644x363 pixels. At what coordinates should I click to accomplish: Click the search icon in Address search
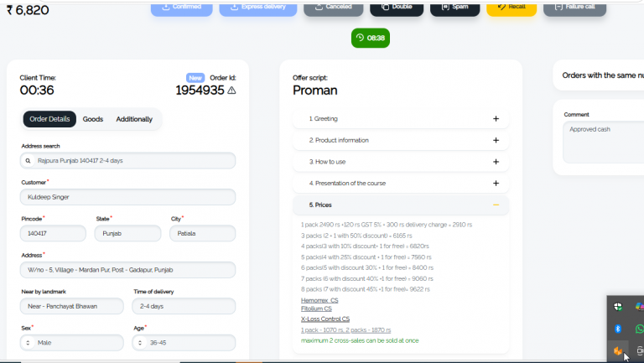[28, 161]
